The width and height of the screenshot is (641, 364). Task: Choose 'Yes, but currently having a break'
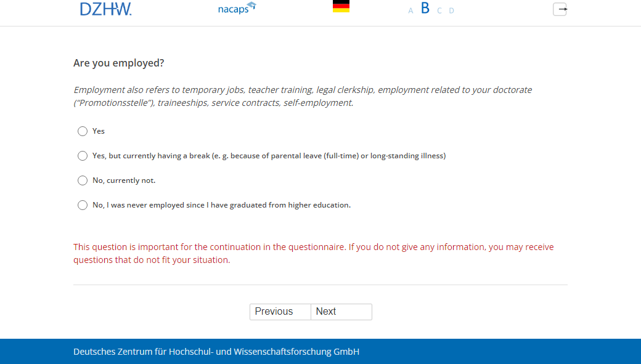[x=83, y=156]
